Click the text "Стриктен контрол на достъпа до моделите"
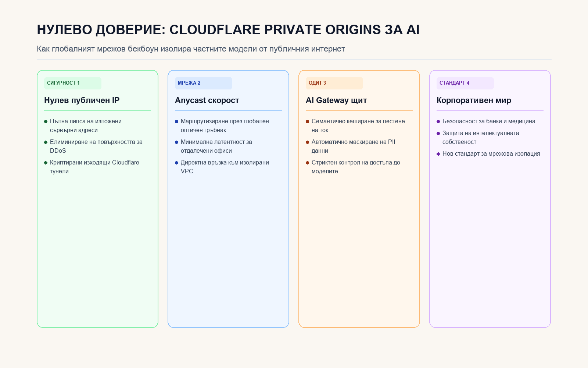Screen dimensions: 588x368 click(356, 167)
